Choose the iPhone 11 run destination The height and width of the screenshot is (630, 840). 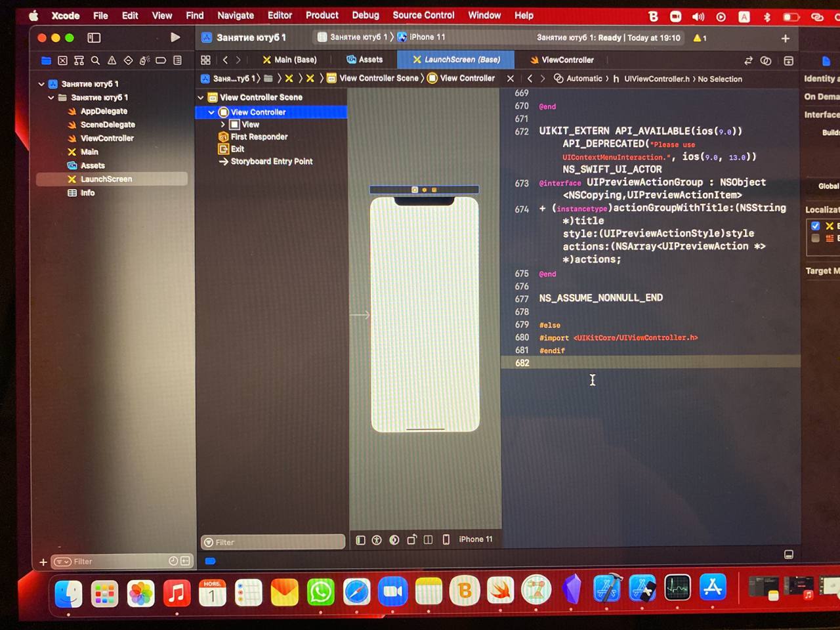click(421, 37)
